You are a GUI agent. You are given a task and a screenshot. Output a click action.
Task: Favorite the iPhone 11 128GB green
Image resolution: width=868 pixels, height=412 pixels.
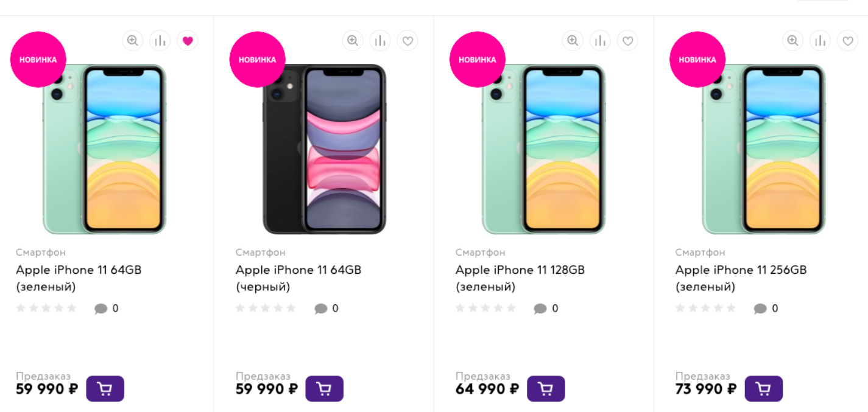tap(627, 41)
